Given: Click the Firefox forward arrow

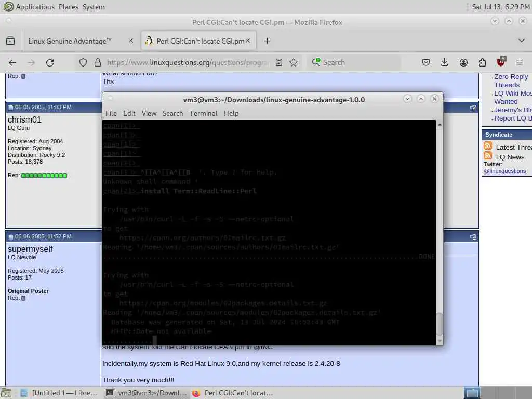Looking at the screenshot, I should (x=31, y=62).
